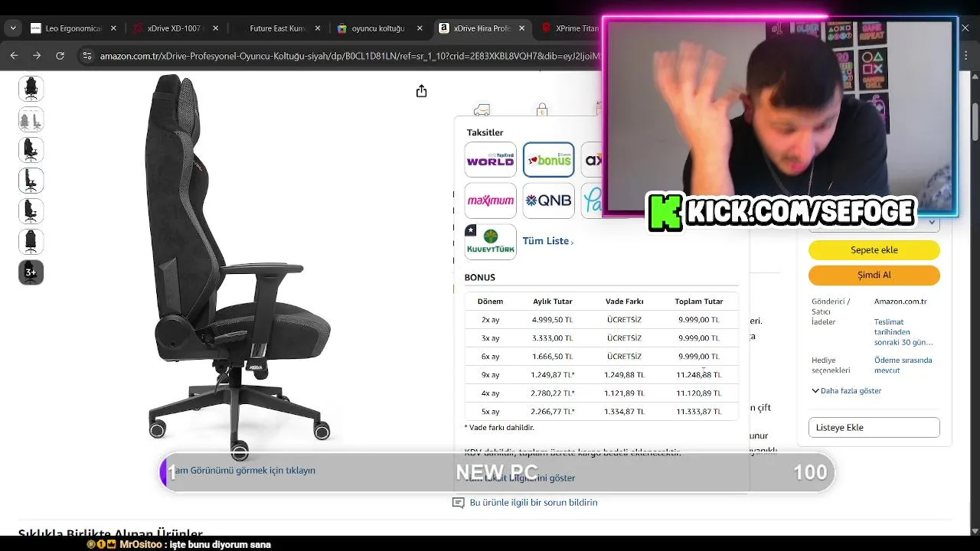
Task: Click the Sepete ekle button
Action: [x=874, y=250]
